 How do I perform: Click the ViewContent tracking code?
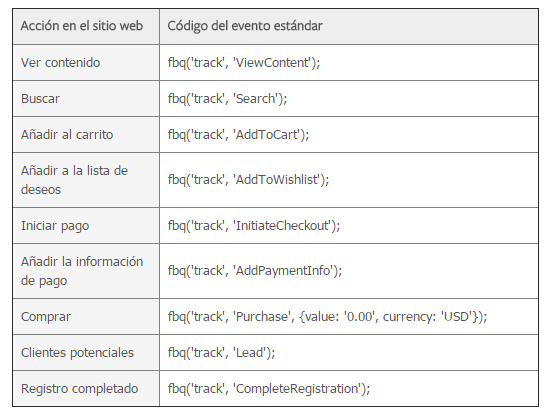click(x=244, y=63)
